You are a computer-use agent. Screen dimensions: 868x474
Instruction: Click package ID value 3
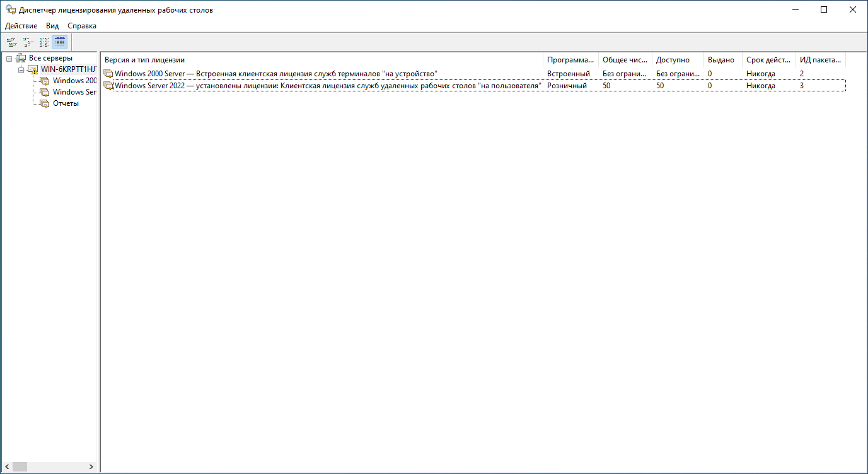(802, 85)
